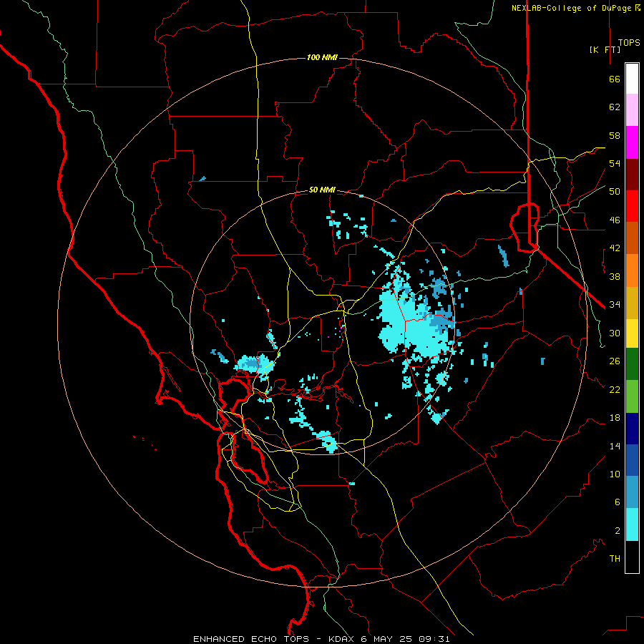Click the '58' legend scale value

(615, 135)
